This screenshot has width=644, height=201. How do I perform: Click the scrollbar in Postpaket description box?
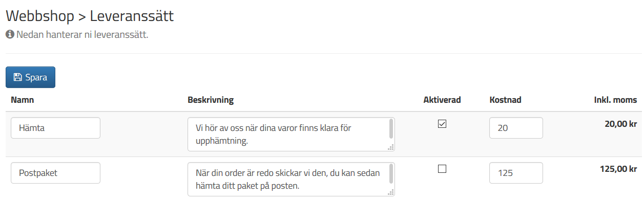point(391,174)
